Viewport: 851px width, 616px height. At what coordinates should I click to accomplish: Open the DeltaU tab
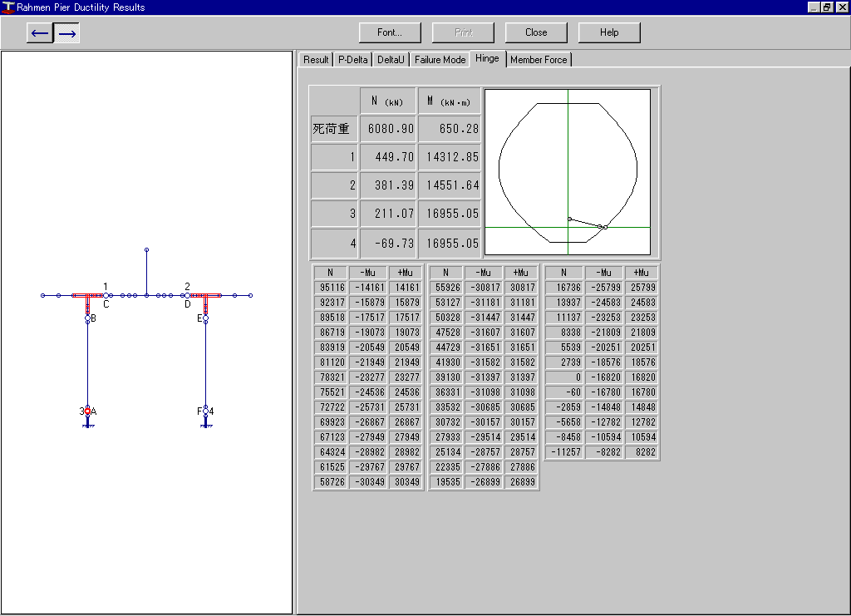[x=391, y=60]
